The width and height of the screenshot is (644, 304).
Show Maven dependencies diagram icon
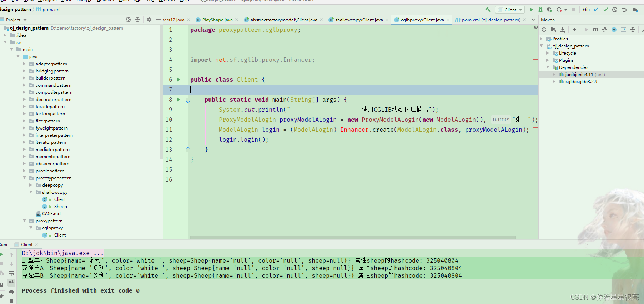click(x=623, y=30)
